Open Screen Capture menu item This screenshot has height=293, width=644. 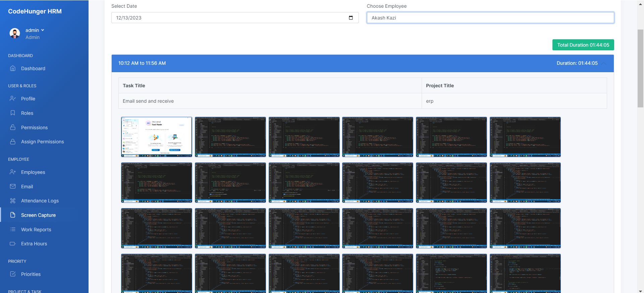38,215
